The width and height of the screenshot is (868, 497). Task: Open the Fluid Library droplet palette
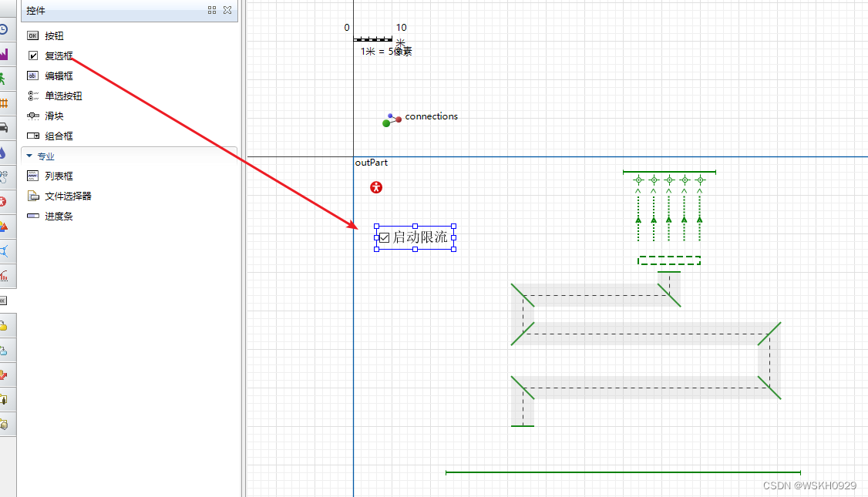click(4, 153)
